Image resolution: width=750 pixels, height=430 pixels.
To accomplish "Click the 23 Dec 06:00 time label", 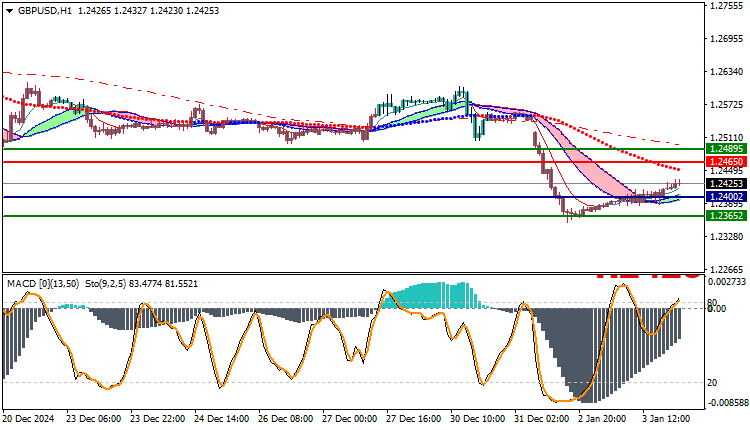I will 93,419.
